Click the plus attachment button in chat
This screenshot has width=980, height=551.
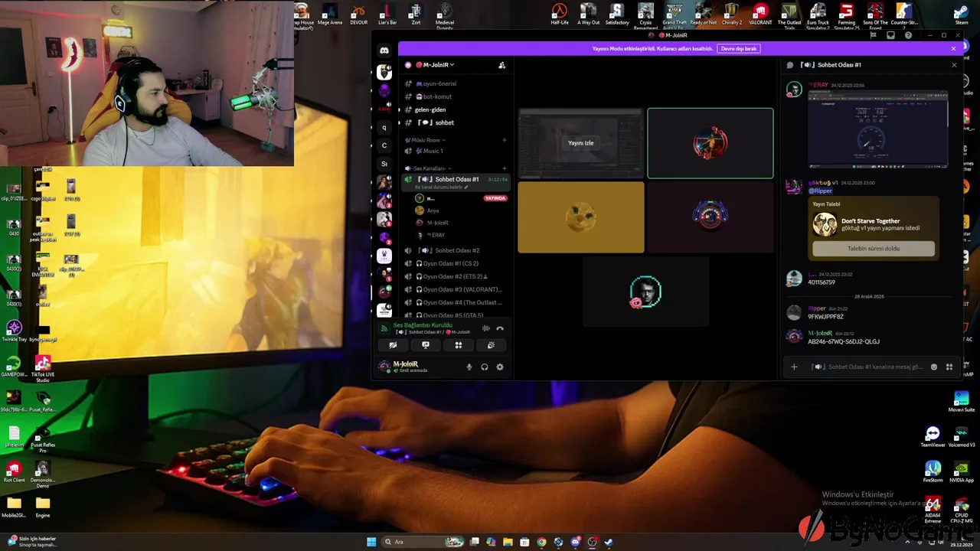pos(794,367)
